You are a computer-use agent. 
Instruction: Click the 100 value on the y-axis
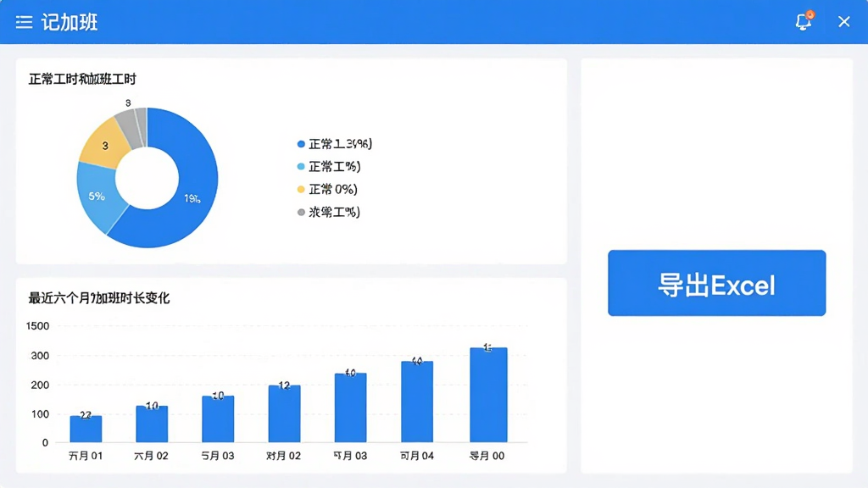coord(40,413)
